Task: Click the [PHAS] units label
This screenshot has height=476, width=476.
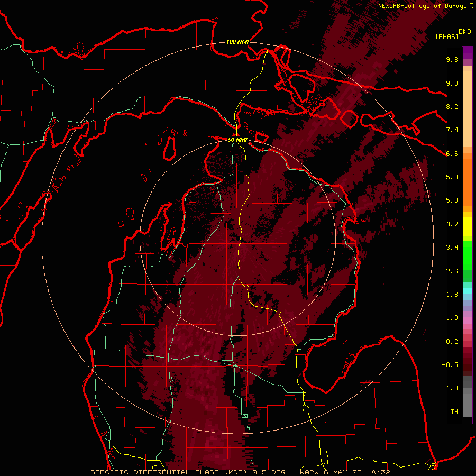Action: [x=447, y=36]
